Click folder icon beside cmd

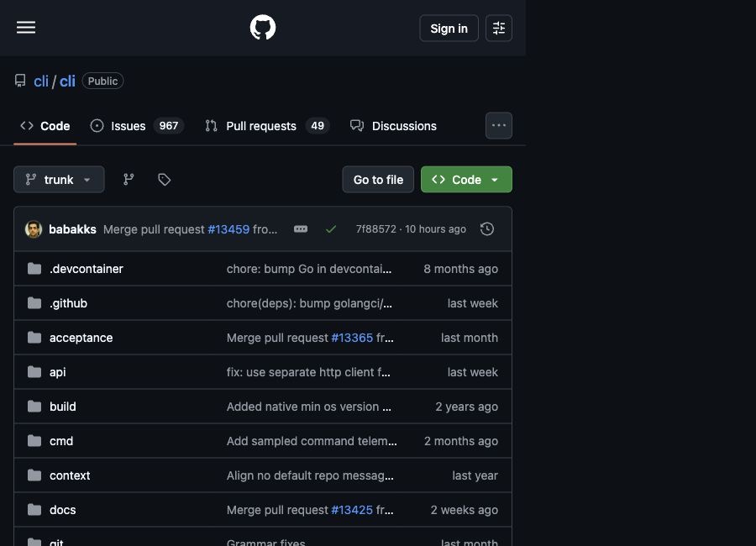34,440
